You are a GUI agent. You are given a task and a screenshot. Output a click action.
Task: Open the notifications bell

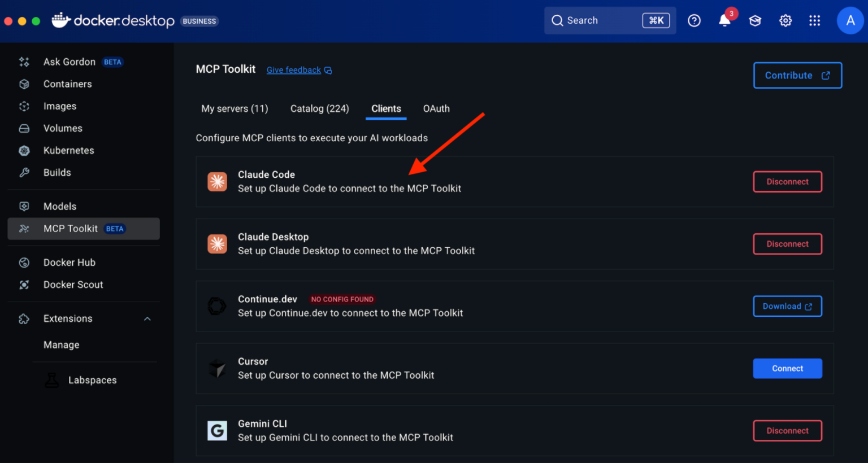coord(724,20)
